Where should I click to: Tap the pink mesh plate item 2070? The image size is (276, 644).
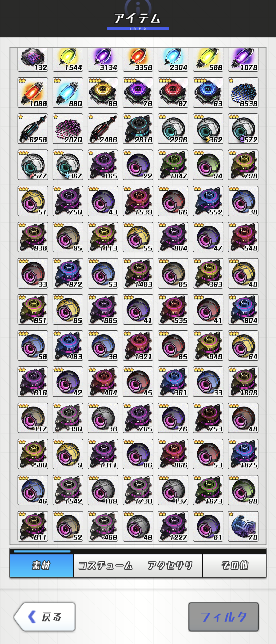tap(68, 129)
